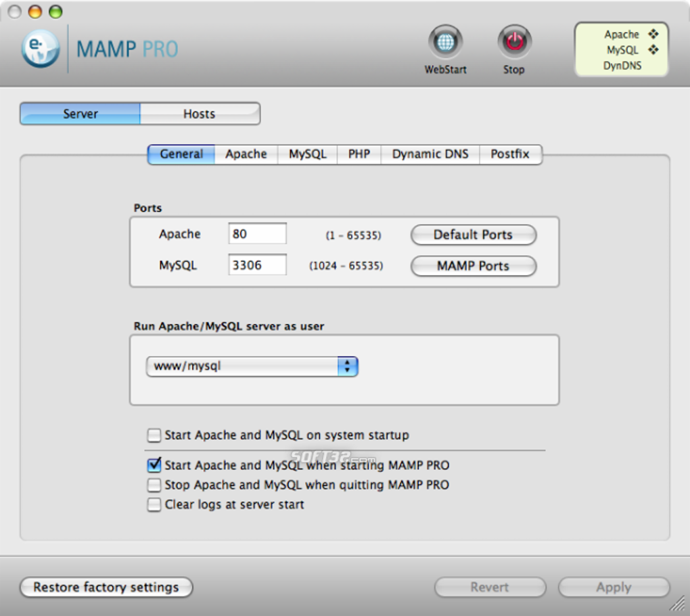Click the Default Ports button
The width and height of the screenshot is (690, 616).
(x=474, y=235)
